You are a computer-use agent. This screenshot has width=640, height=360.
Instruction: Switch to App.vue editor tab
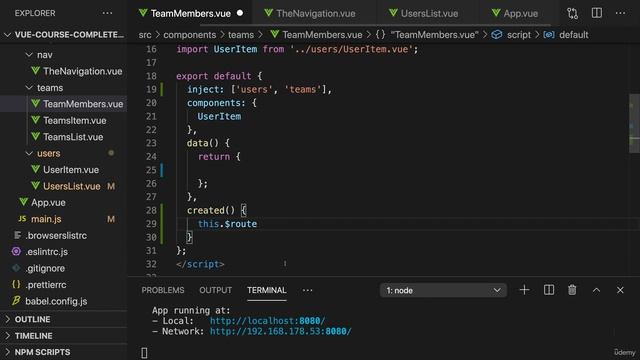click(x=520, y=13)
